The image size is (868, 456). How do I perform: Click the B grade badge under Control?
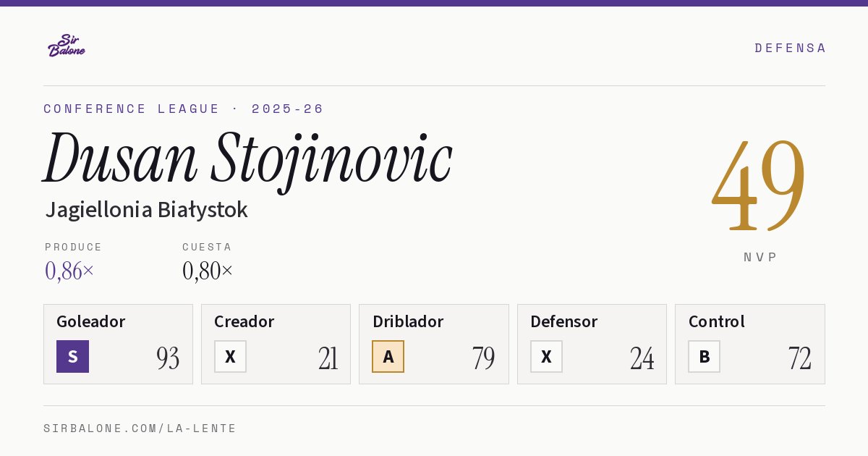click(704, 356)
